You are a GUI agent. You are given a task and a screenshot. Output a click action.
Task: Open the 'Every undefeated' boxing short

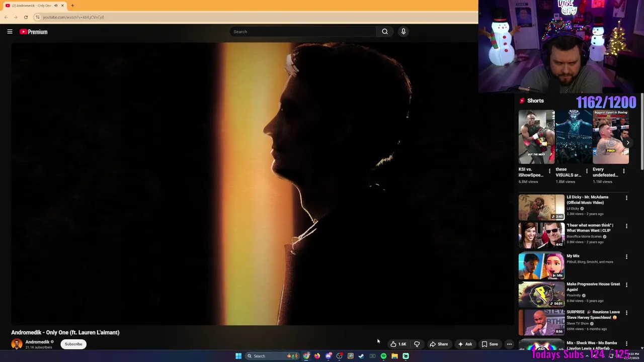611,137
